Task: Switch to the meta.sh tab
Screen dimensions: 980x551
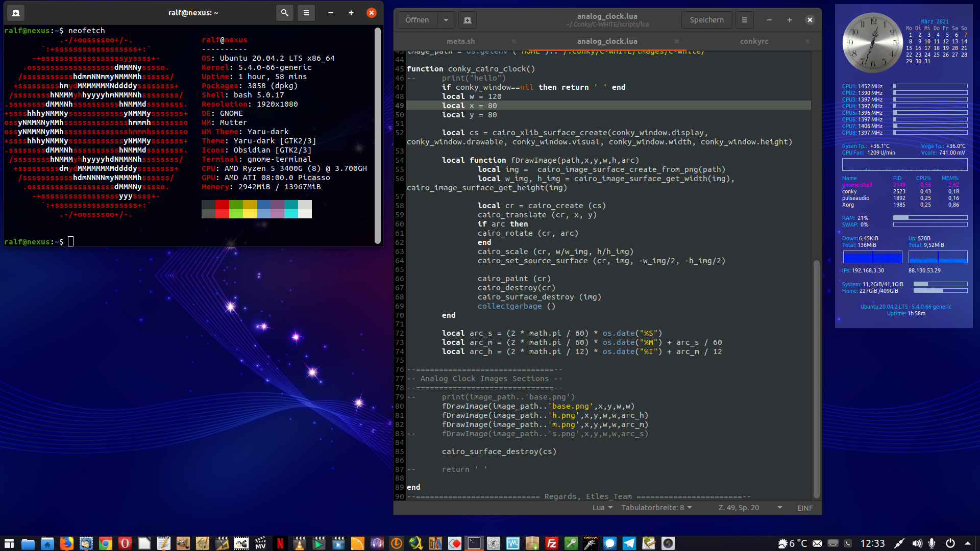Action: (460, 41)
